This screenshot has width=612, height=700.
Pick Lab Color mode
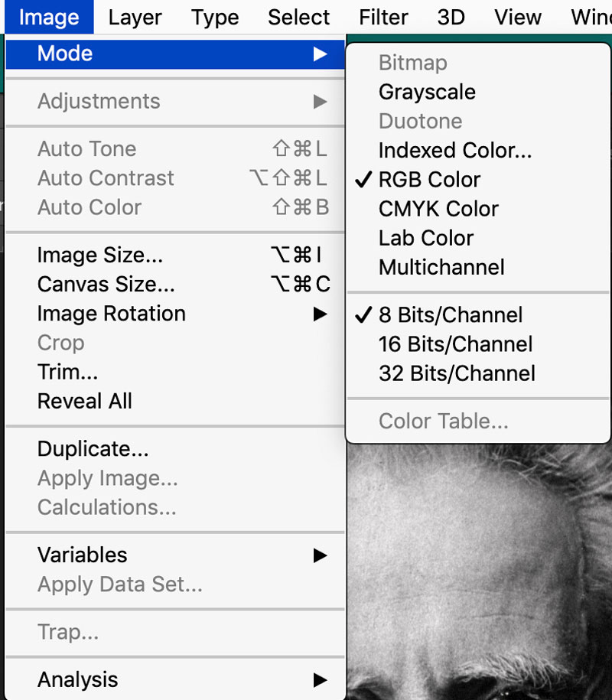pyautogui.click(x=426, y=238)
